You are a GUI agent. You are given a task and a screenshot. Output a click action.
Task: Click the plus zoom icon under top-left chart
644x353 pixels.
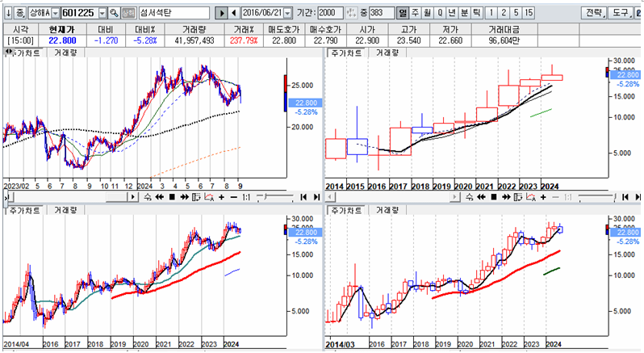(x=222, y=196)
